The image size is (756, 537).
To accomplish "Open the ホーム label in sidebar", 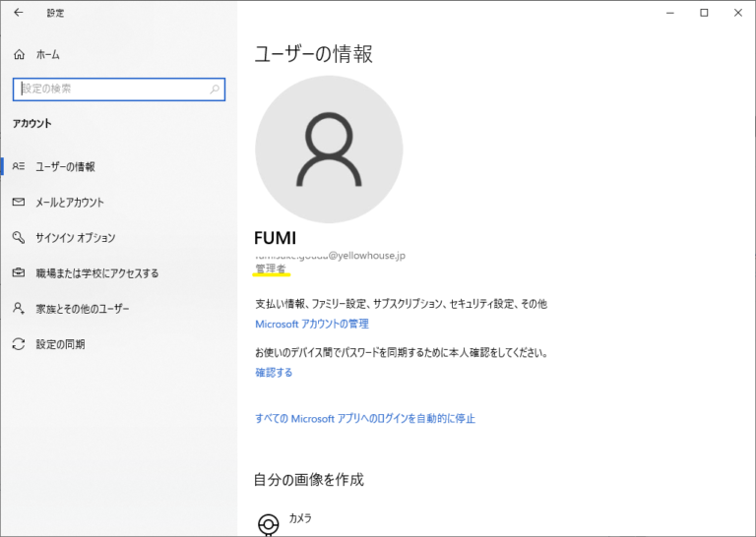I will click(47, 54).
